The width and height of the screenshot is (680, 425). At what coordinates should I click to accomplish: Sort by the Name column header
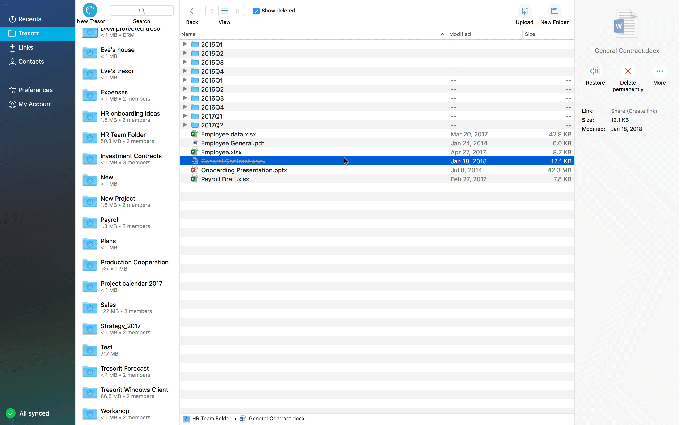[x=189, y=34]
